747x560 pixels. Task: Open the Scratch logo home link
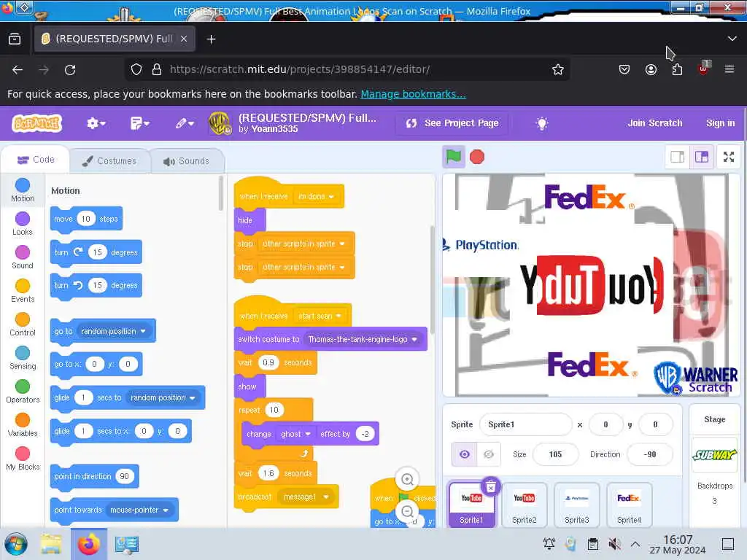point(37,123)
